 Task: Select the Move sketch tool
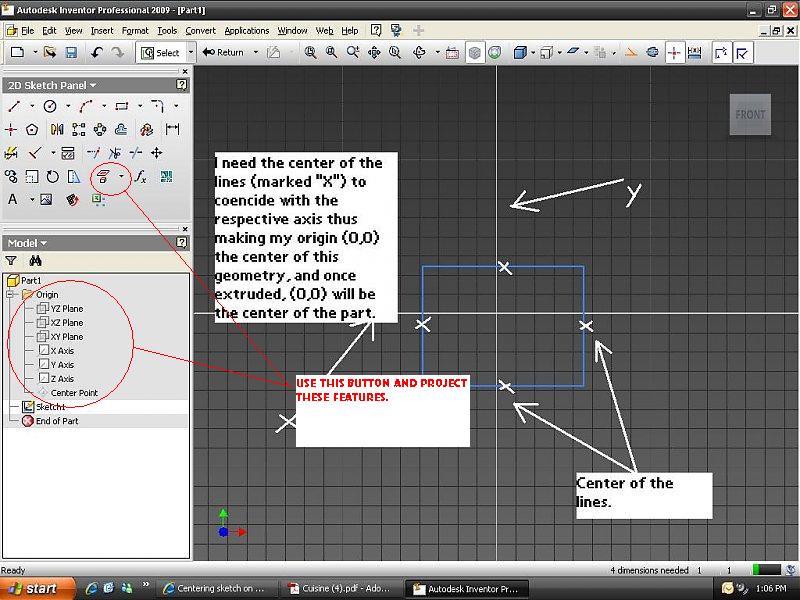pos(157,153)
